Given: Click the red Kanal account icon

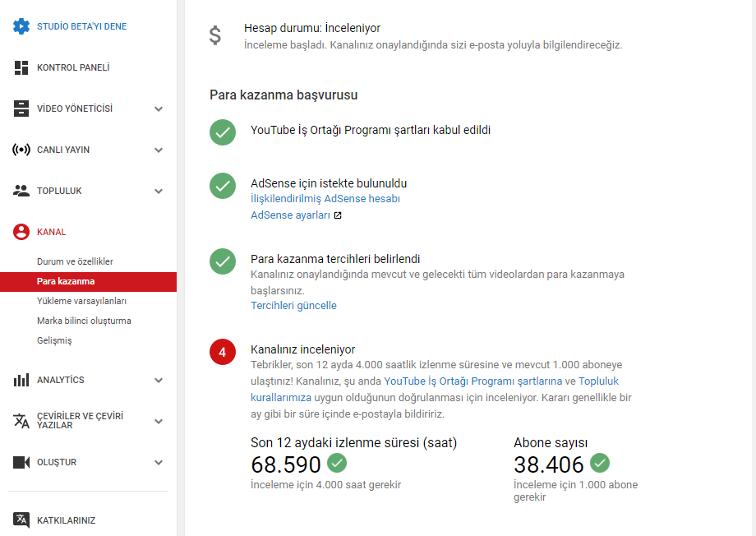Looking at the screenshot, I should pos(21,232).
